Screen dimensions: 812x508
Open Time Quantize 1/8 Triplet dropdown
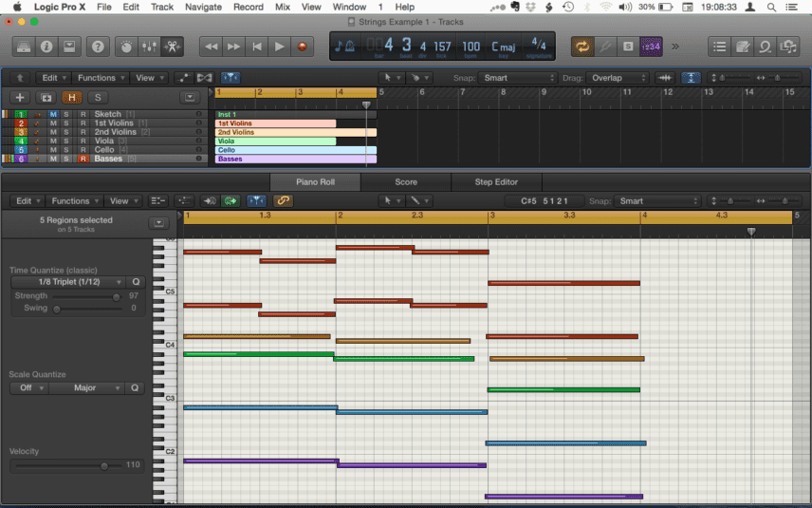pyautogui.click(x=68, y=282)
